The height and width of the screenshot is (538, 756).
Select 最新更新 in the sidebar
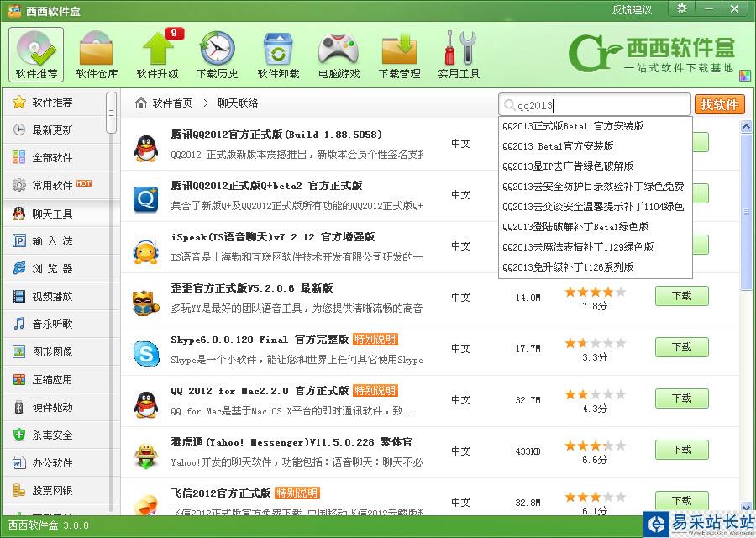pos(55,129)
